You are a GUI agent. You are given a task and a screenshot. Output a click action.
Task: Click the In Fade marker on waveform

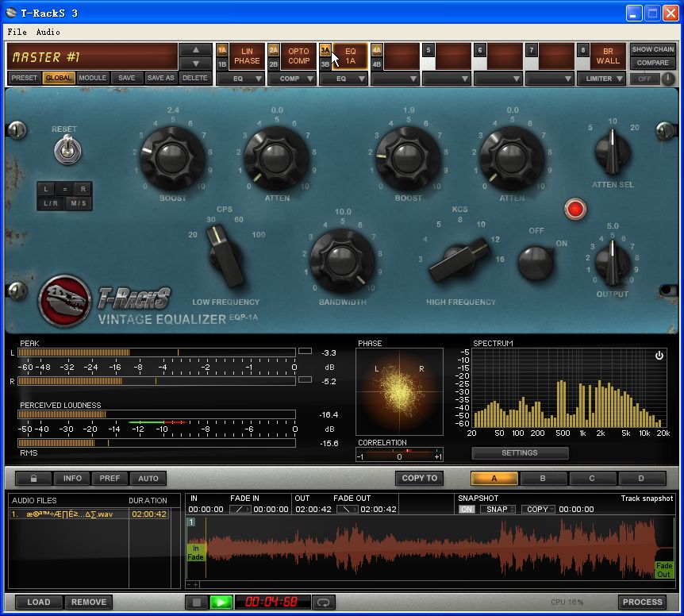click(195, 552)
